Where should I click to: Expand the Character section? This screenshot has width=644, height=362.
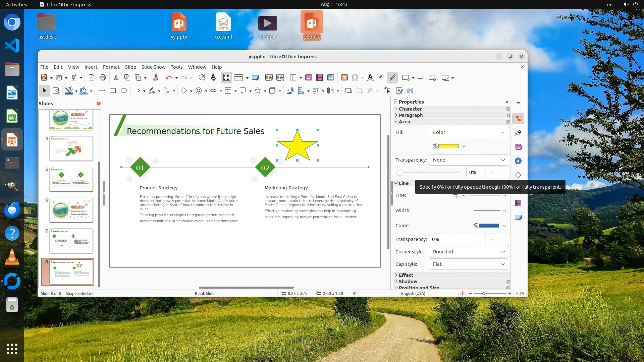pos(410,109)
